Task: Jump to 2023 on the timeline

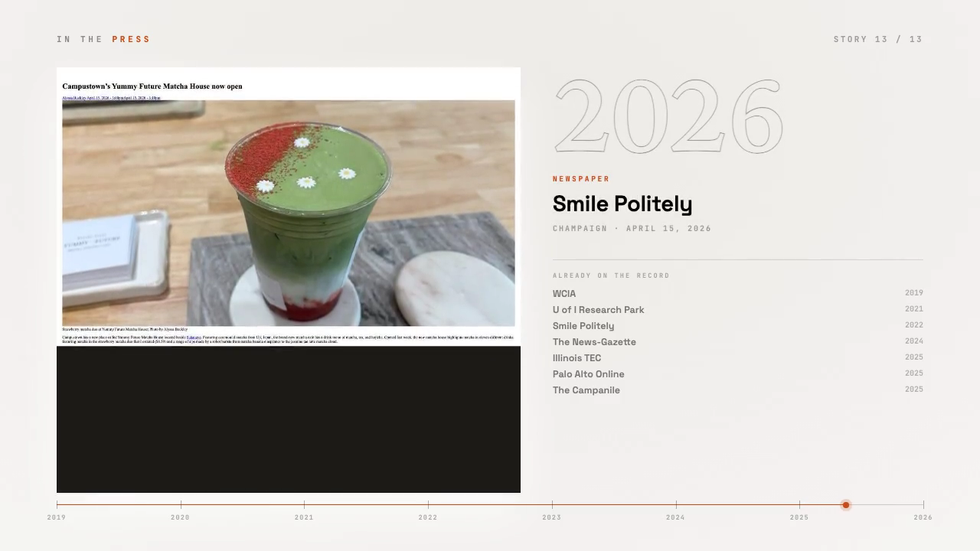Action: (x=552, y=517)
